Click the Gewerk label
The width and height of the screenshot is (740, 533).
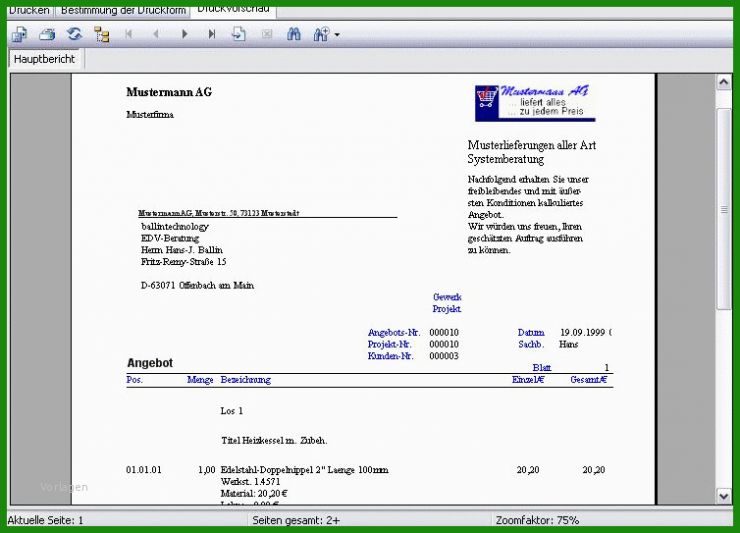(447, 297)
